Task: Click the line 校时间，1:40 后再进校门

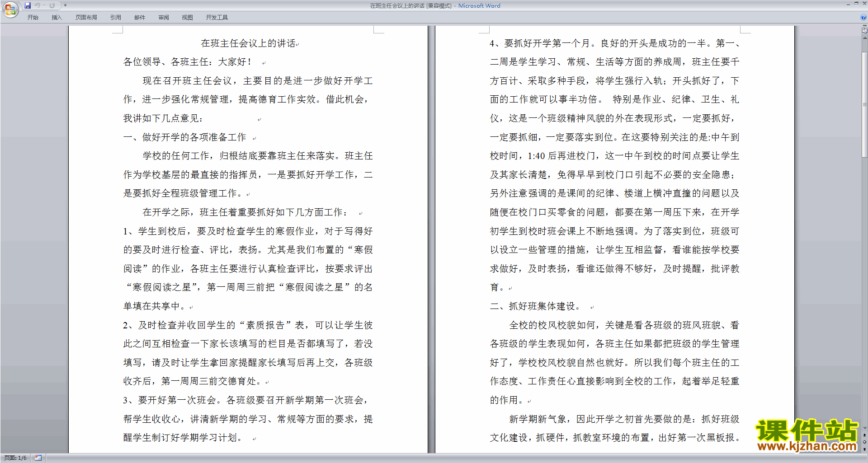Action: pyautogui.click(x=615, y=156)
